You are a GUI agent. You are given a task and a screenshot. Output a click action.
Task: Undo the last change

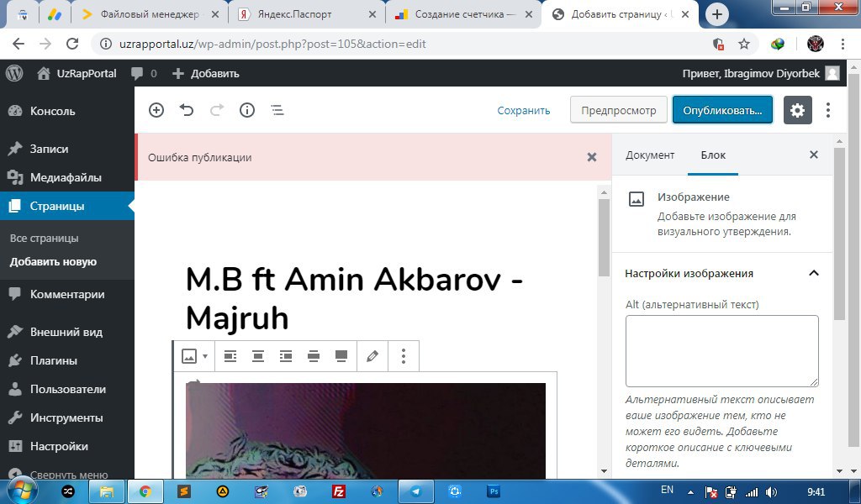[187, 110]
